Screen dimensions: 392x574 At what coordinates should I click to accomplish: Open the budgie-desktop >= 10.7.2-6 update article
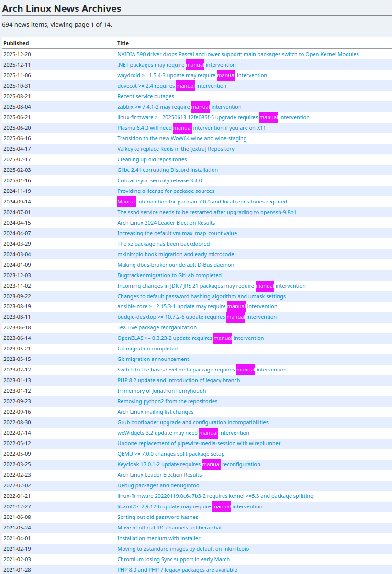pyautogui.click(x=197, y=317)
